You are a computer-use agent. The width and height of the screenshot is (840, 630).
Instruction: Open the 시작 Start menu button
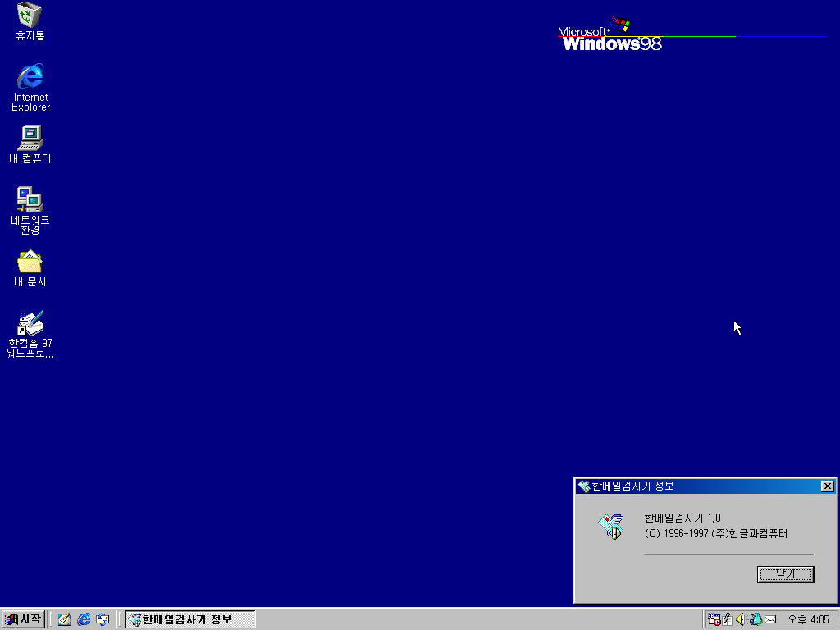[x=23, y=619]
